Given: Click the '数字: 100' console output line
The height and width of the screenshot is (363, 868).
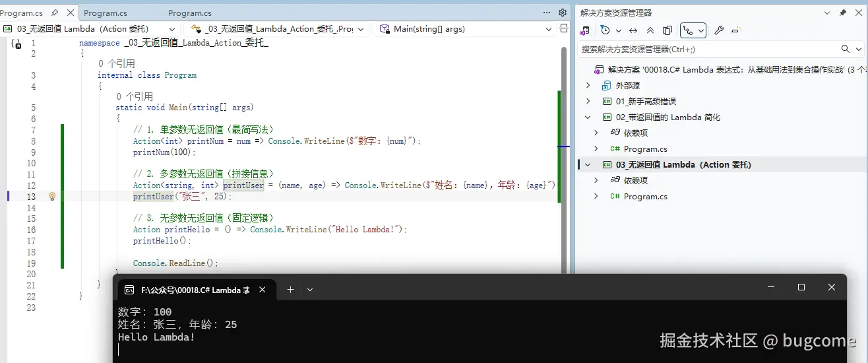Looking at the screenshot, I should pos(144,312).
